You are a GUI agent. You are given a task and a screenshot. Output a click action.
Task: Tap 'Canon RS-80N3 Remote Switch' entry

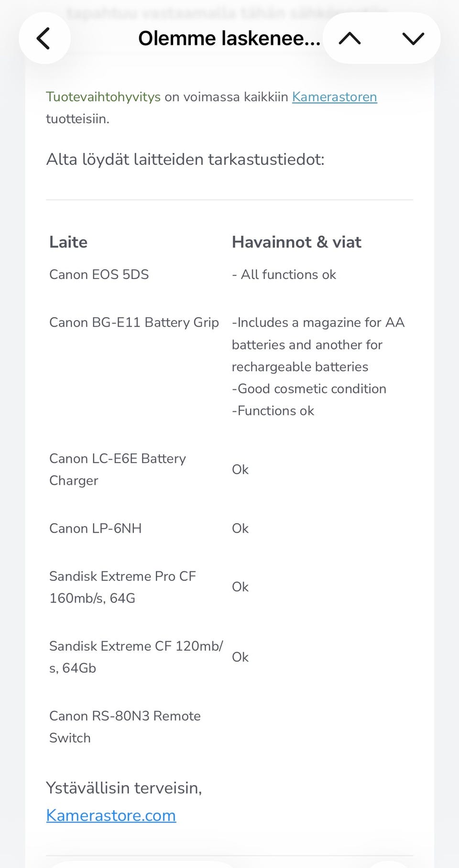tap(125, 726)
